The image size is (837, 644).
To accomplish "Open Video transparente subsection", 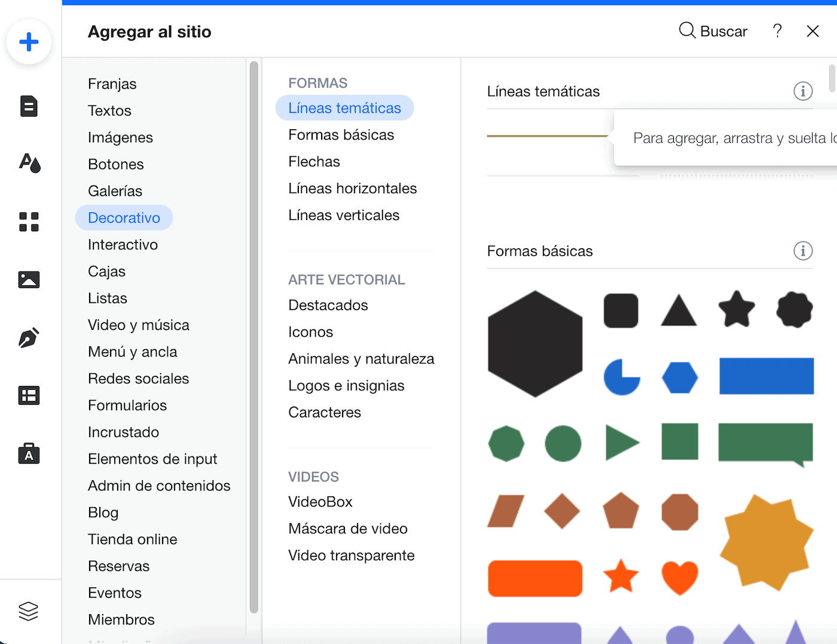I will point(351,556).
